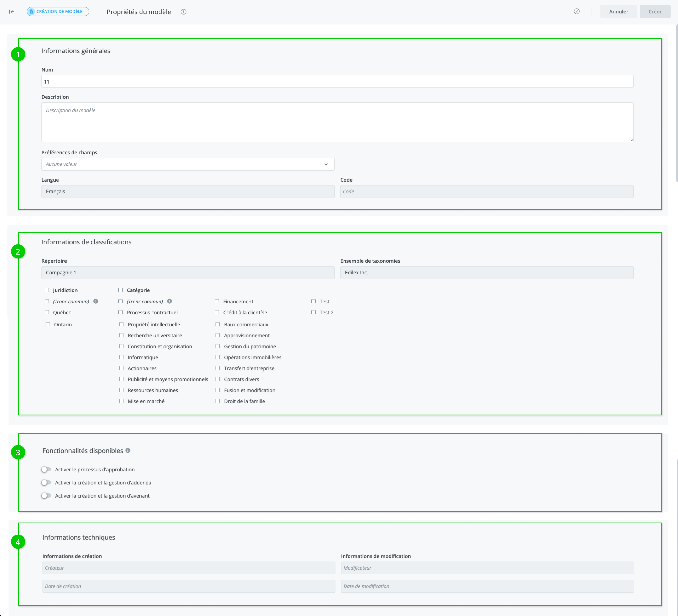
Task: Open Préférences de champs dropdown
Action: coord(188,164)
